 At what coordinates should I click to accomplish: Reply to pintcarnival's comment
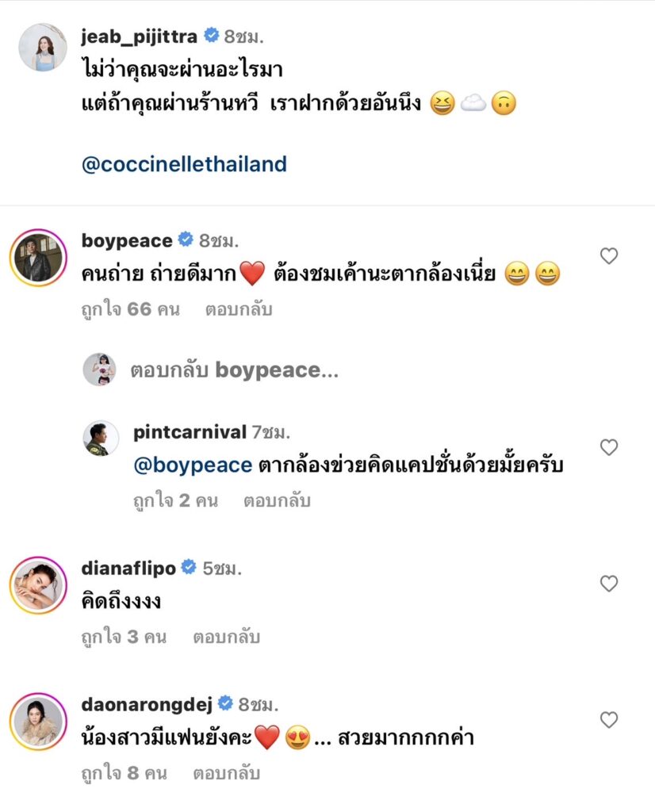coord(277,501)
